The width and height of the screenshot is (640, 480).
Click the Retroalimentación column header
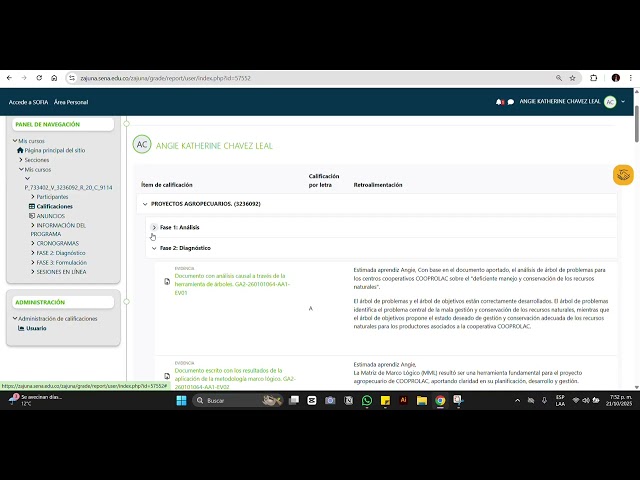pos(378,185)
